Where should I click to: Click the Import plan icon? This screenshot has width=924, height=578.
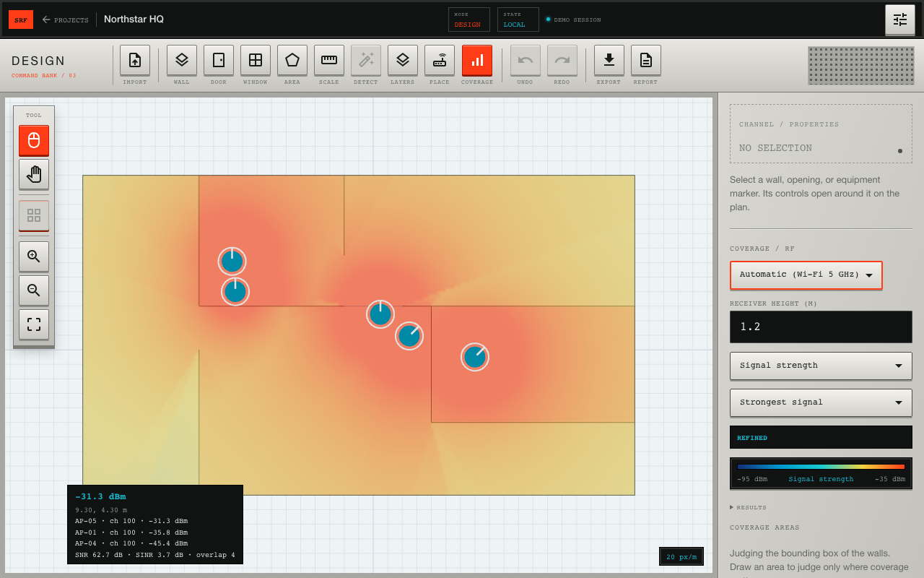tap(135, 60)
